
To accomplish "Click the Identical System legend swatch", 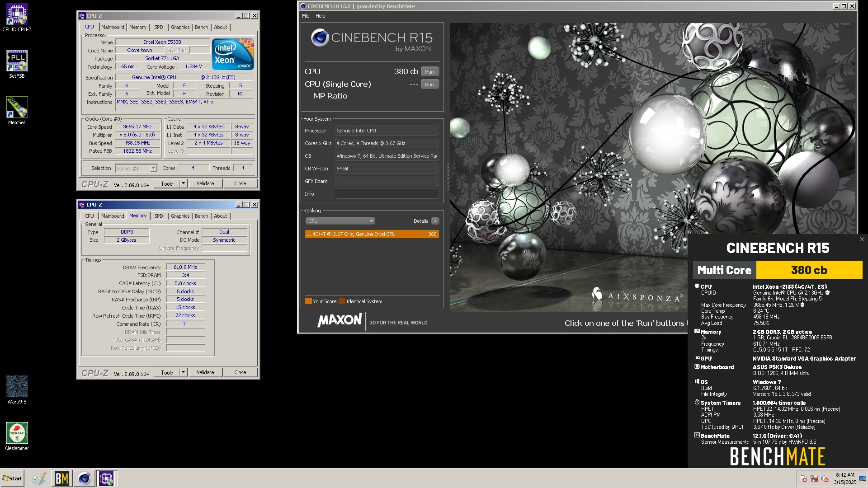I will pyautogui.click(x=342, y=301).
